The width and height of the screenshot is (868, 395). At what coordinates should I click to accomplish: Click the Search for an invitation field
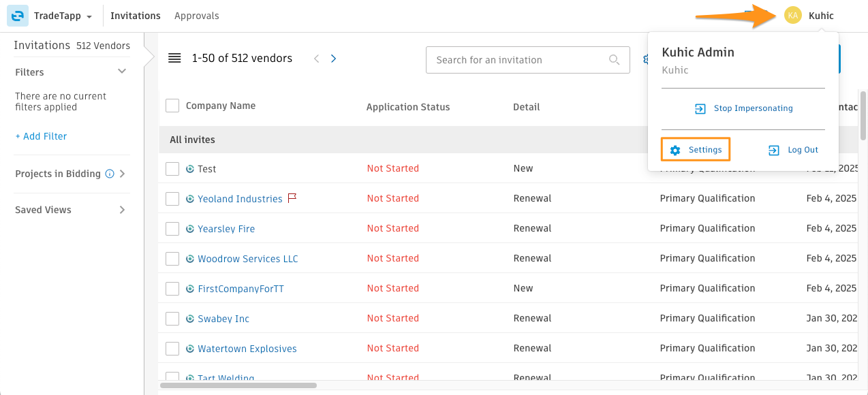[521, 60]
